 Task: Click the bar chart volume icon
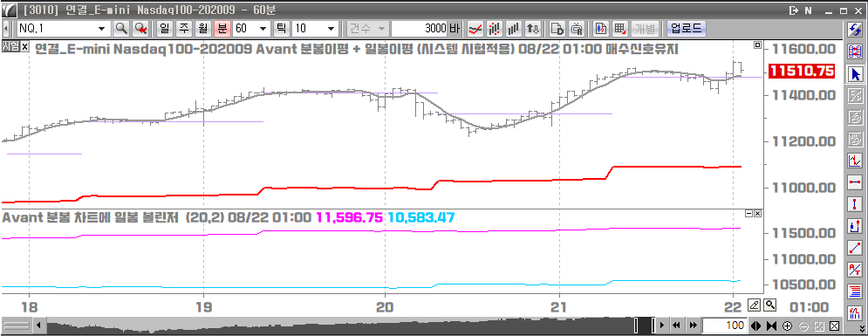tap(515, 28)
